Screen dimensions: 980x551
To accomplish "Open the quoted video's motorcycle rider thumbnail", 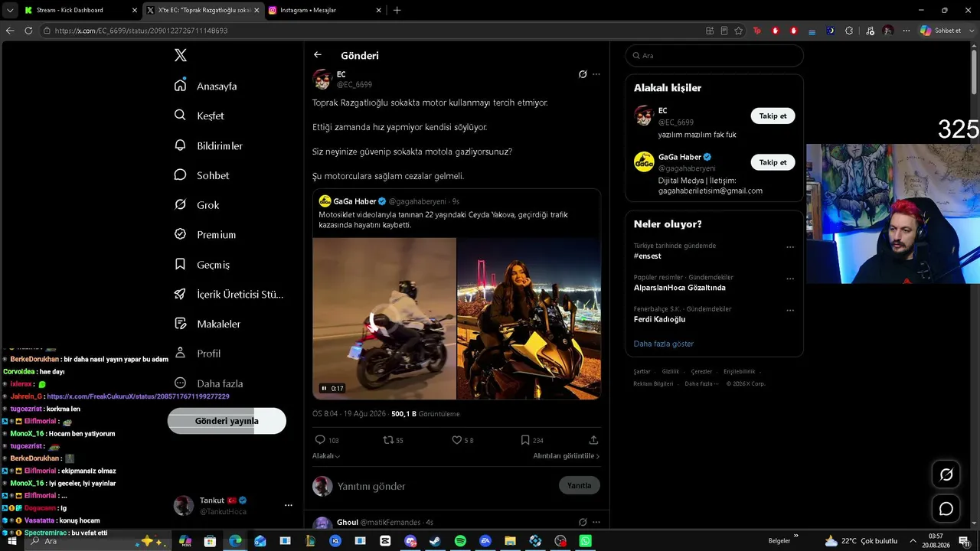I will 384,318.
